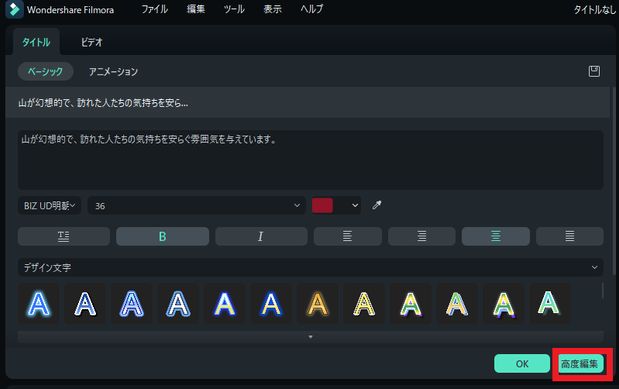This screenshot has width=619, height=389.
Task: Confirm with OK button
Action: pos(522,364)
